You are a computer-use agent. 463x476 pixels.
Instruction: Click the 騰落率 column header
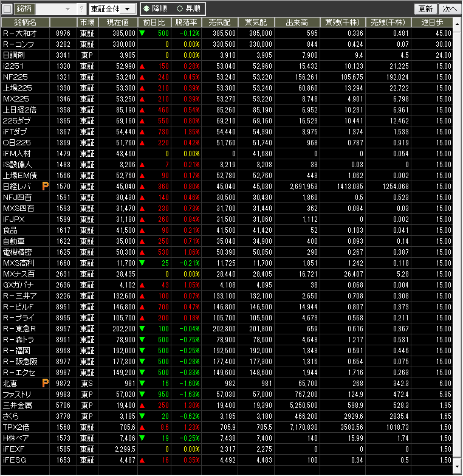[x=187, y=22]
